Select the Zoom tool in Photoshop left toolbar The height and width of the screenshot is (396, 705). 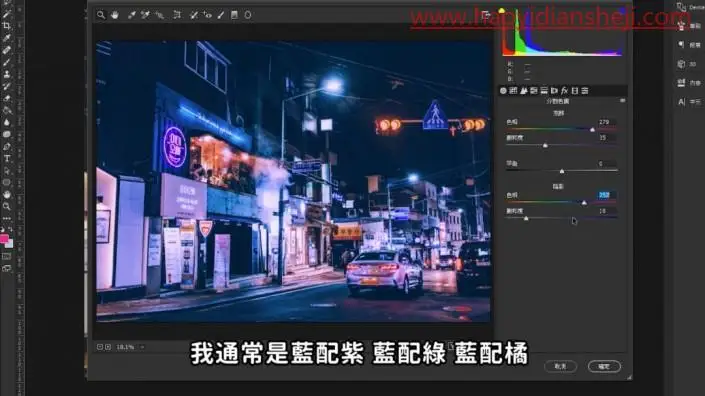click(7, 206)
